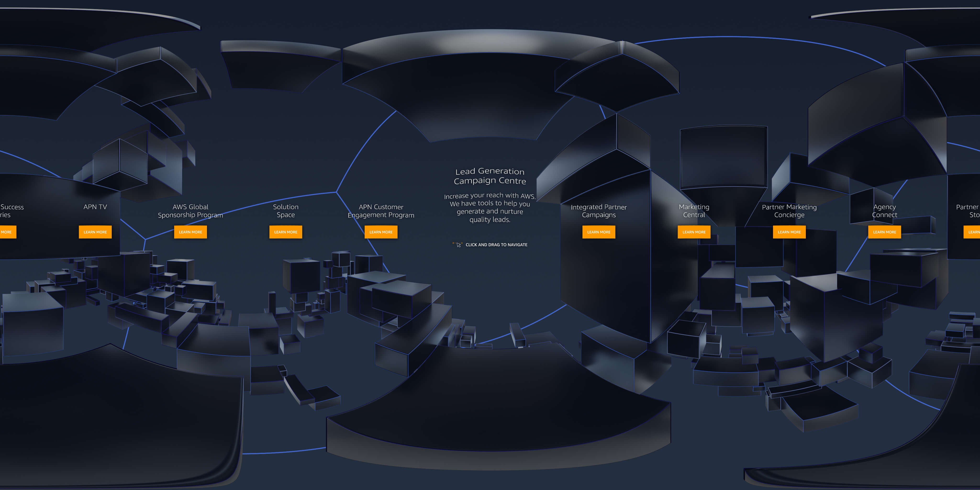Click Learn More for Integrated Partner Campaigns
This screenshot has height=490, width=980.
click(x=598, y=232)
